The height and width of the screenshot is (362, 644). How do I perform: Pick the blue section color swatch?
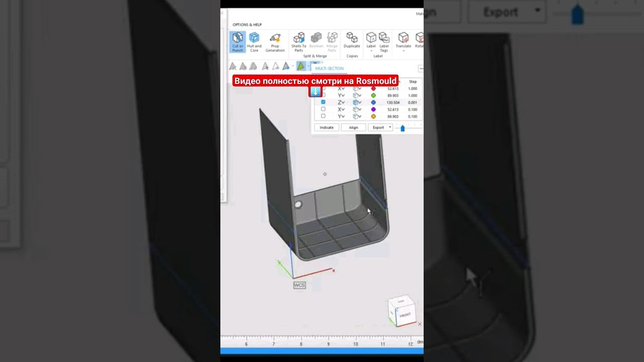click(x=373, y=102)
